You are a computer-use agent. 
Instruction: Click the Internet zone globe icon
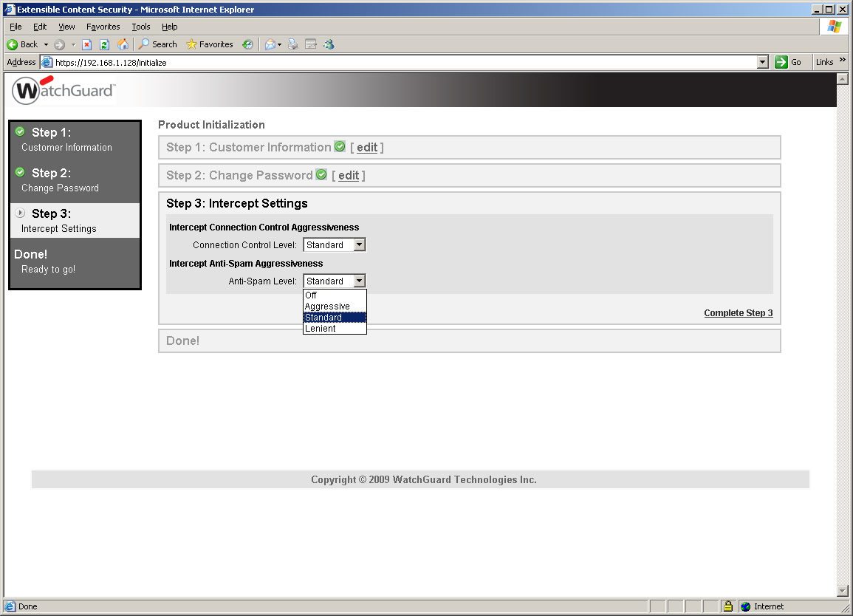[746, 606]
